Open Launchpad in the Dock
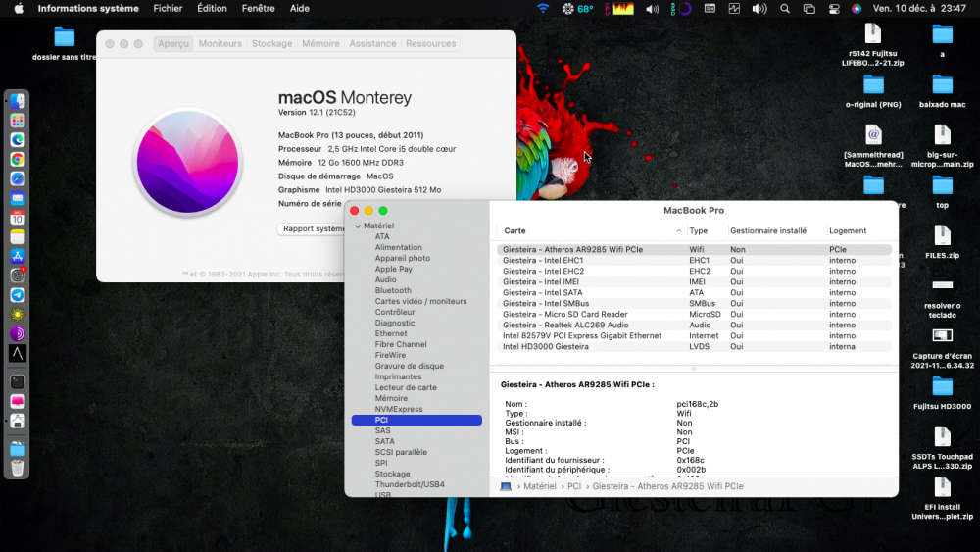 (18, 120)
